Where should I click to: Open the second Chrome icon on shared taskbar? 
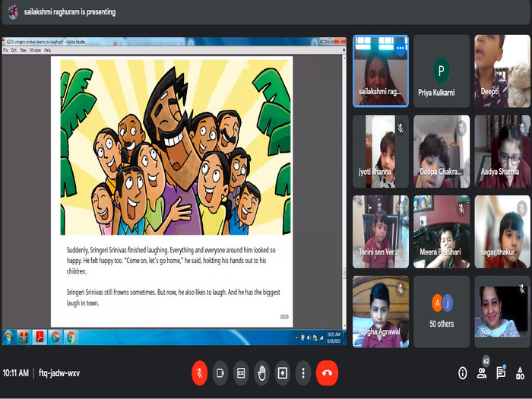coord(71,337)
